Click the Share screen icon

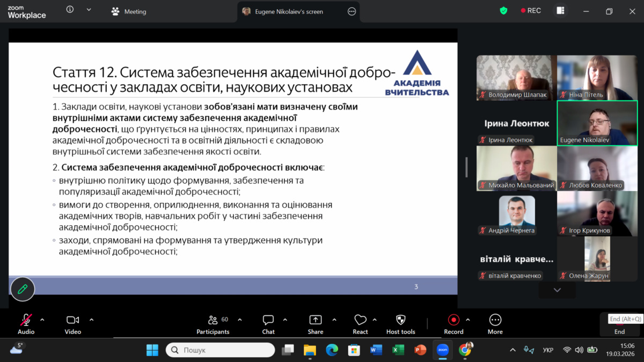(316, 320)
